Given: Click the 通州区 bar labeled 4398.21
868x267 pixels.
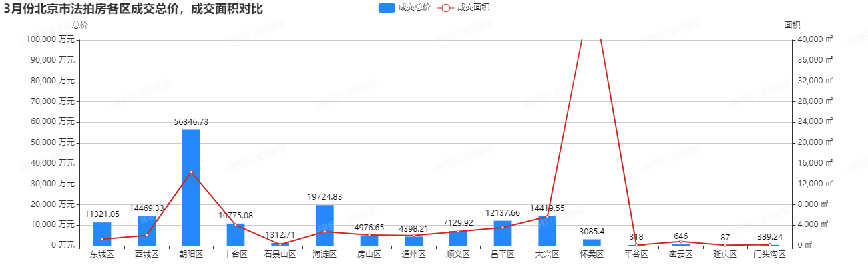Looking at the screenshot, I should click(414, 241).
